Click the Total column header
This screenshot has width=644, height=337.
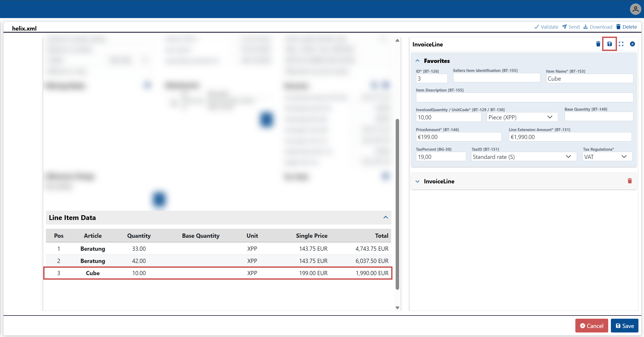(382, 236)
